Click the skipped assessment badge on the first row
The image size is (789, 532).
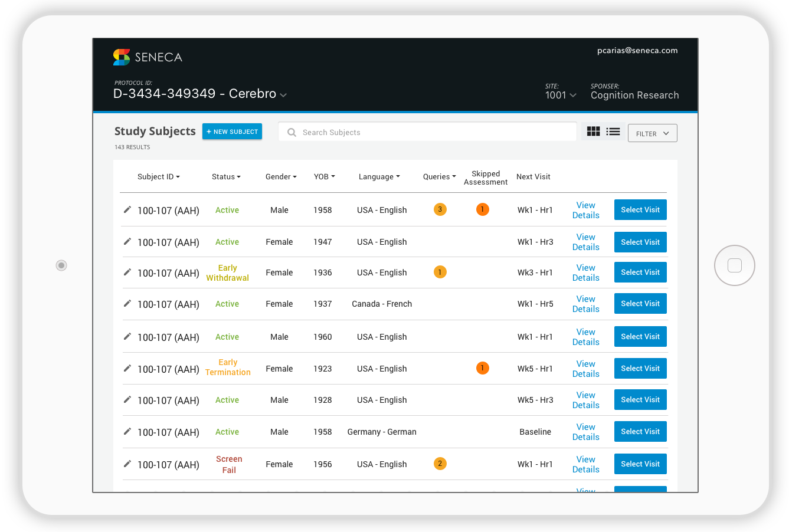pyautogui.click(x=483, y=209)
